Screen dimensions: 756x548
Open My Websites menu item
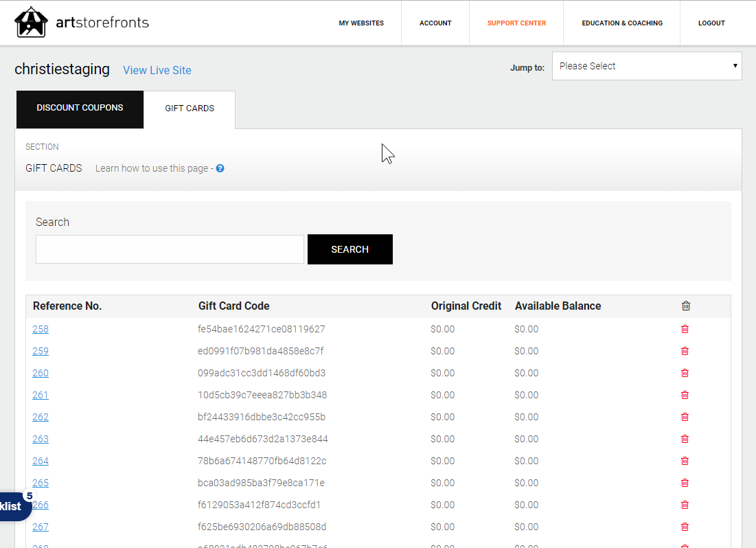click(361, 23)
